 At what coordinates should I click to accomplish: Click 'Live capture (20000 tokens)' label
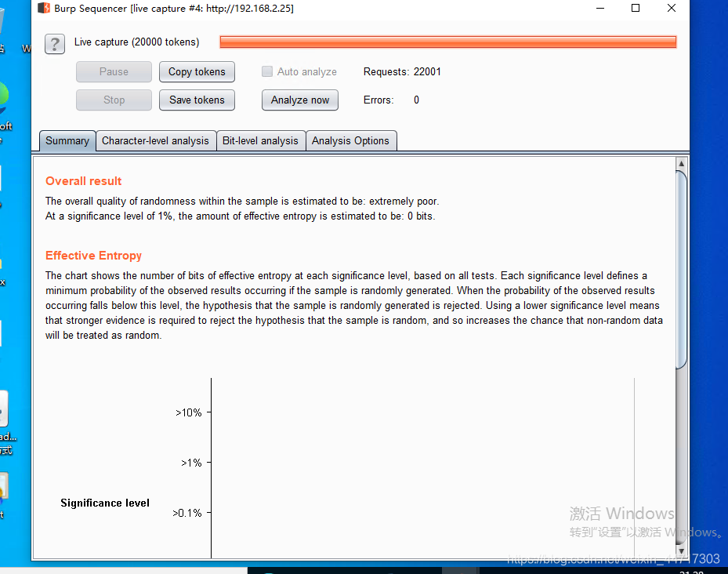pos(136,42)
